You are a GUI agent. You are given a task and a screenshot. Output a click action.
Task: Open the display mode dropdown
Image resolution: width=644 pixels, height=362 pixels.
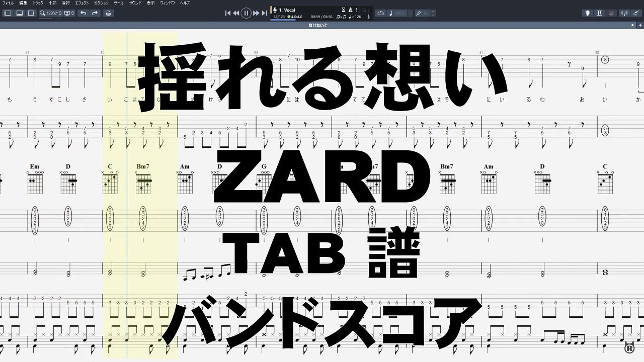(69, 13)
